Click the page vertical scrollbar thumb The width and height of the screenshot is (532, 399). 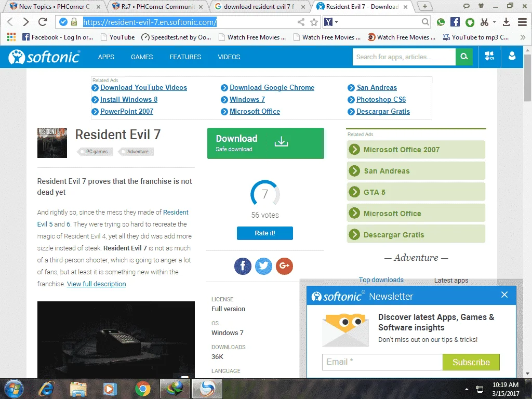527,77
